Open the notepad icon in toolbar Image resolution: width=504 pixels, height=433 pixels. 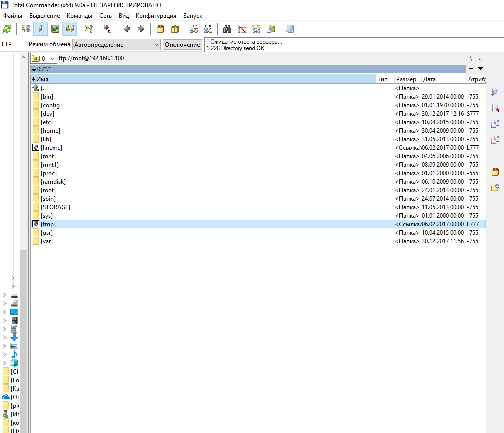290,29
